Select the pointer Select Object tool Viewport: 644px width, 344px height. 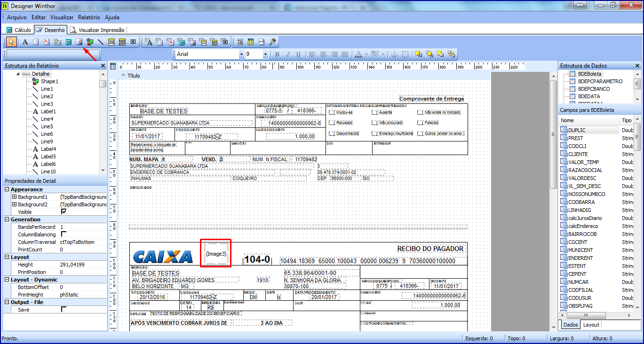[x=12, y=42]
